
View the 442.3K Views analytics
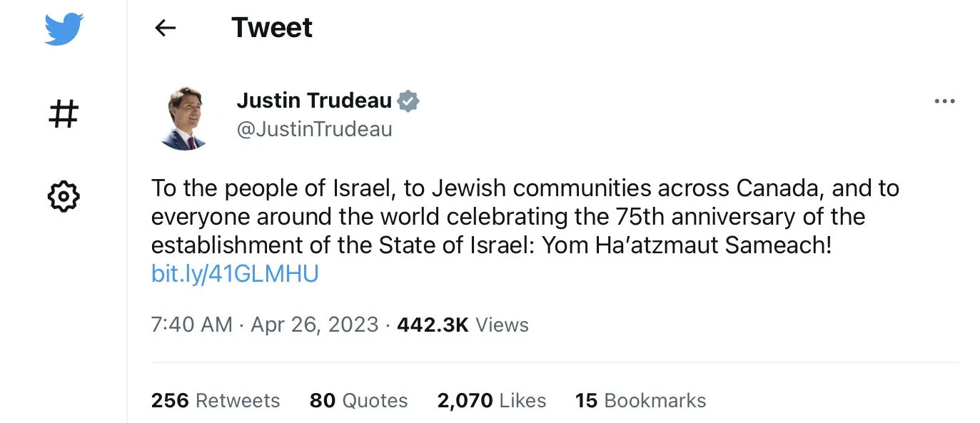click(463, 325)
